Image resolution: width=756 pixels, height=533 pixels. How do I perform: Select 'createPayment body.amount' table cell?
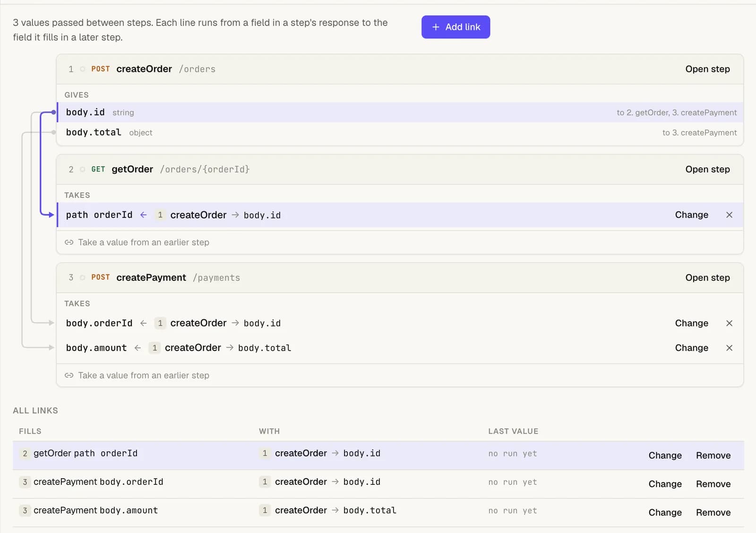(x=88, y=510)
